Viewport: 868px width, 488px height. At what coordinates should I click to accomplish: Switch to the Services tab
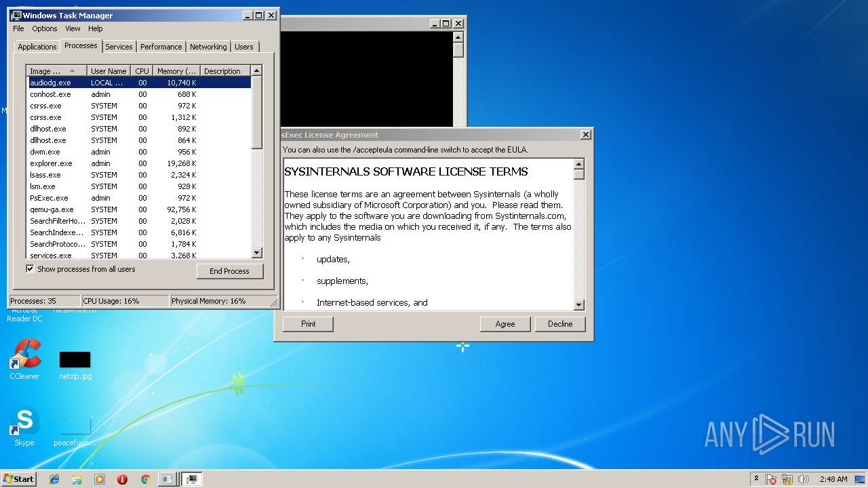tap(119, 47)
